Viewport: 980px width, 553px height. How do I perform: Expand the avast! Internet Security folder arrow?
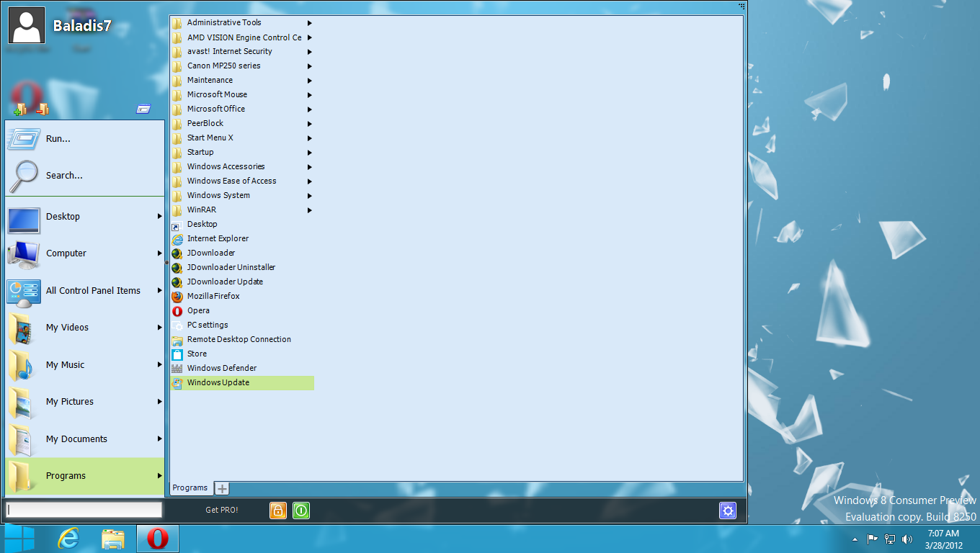(310, 52)
